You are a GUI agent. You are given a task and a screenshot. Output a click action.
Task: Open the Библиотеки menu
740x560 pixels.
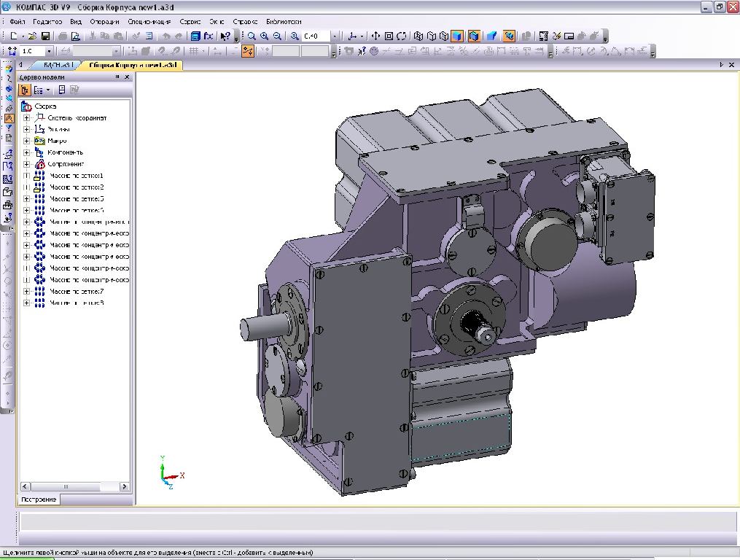284,22
